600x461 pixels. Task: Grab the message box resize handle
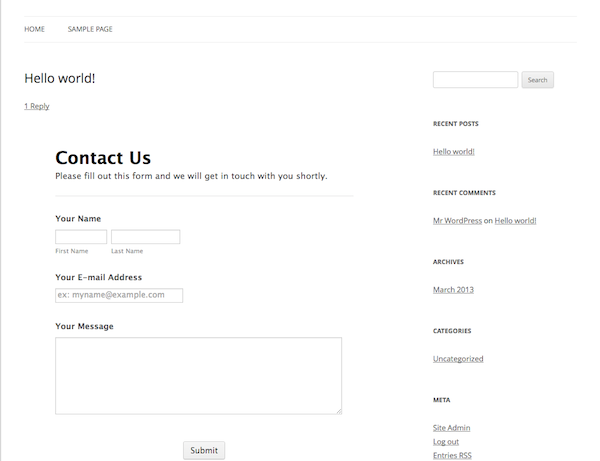pyautogui.click(x=338, y=410)
